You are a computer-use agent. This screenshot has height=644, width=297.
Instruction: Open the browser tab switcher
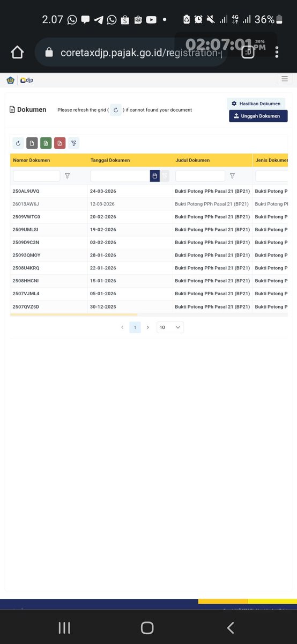click(248, 52)
